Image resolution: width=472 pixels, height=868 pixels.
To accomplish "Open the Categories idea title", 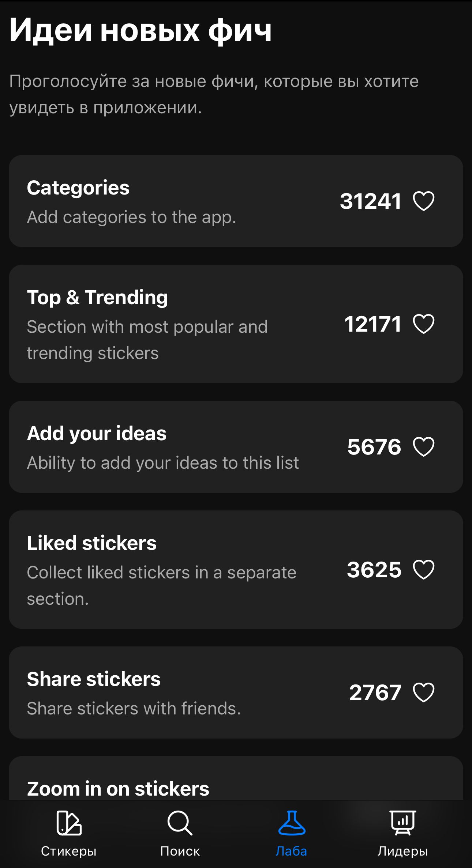I will point(78,188).
